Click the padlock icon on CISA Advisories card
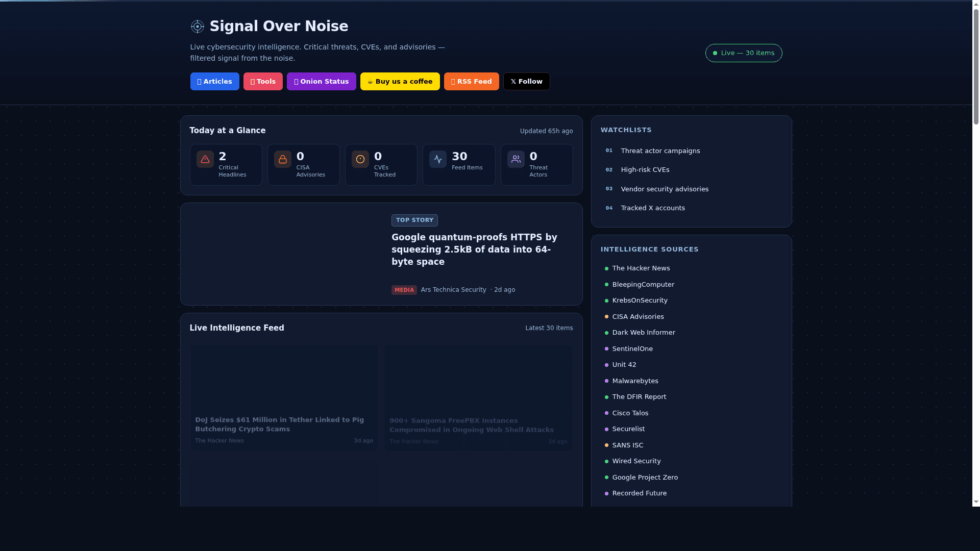 pyautogui.click(x=283, y=159)
